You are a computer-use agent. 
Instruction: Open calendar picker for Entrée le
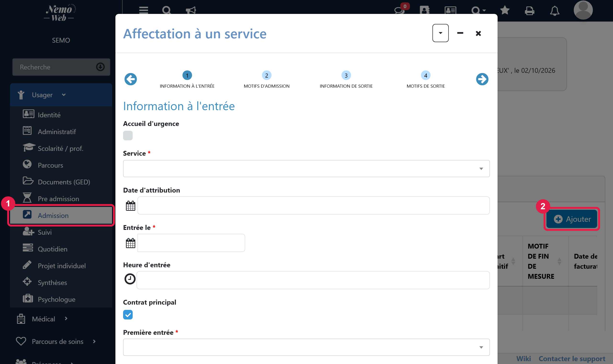pyautogui.click(x=131, y=243)
